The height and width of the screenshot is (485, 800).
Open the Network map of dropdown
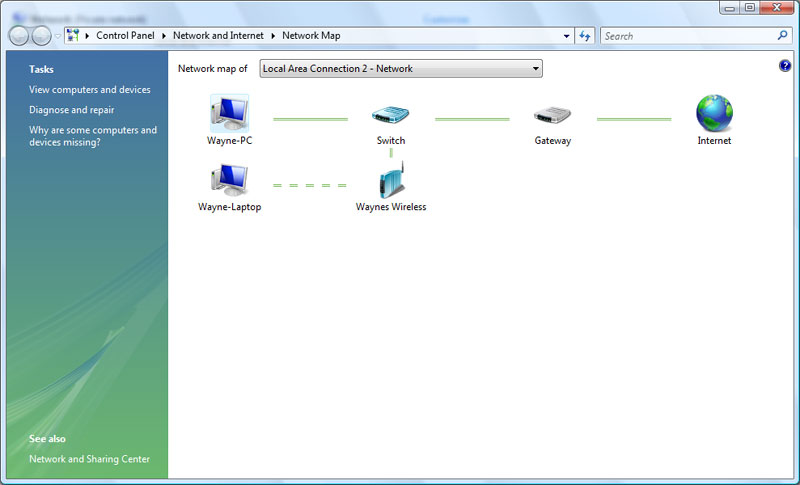(401, 68)
